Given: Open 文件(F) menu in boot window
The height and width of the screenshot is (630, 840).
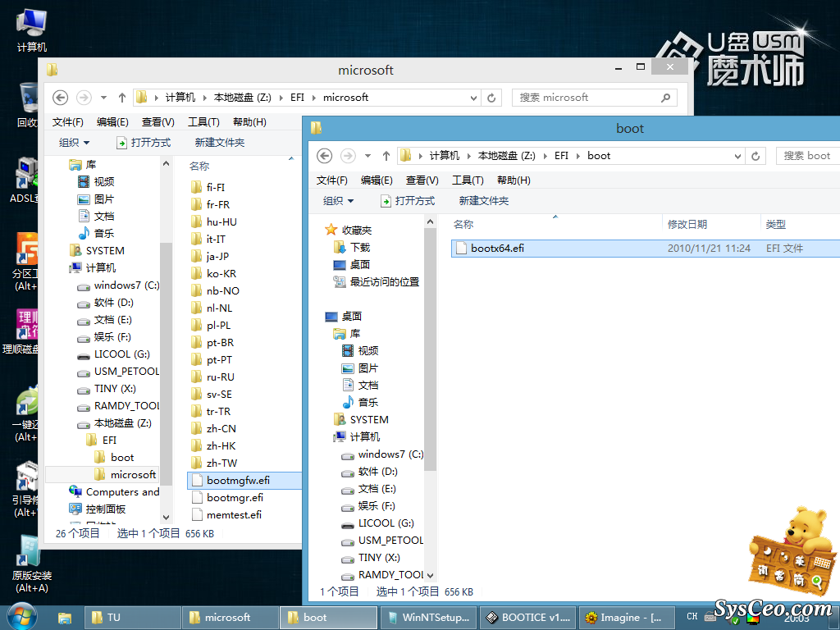Looking at the screenshot, I should tap(331, 180).
